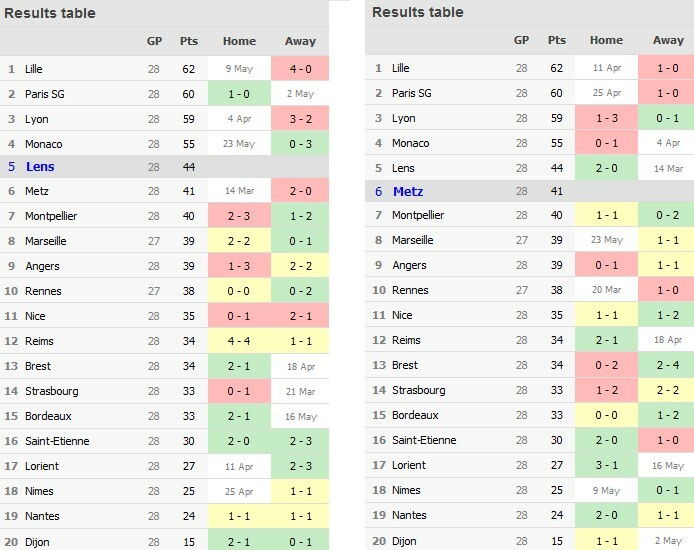This screenshot has width=694, height=550.
Task: Click Lorient home score 3 - 1
Action: click(x=606, y=465)
